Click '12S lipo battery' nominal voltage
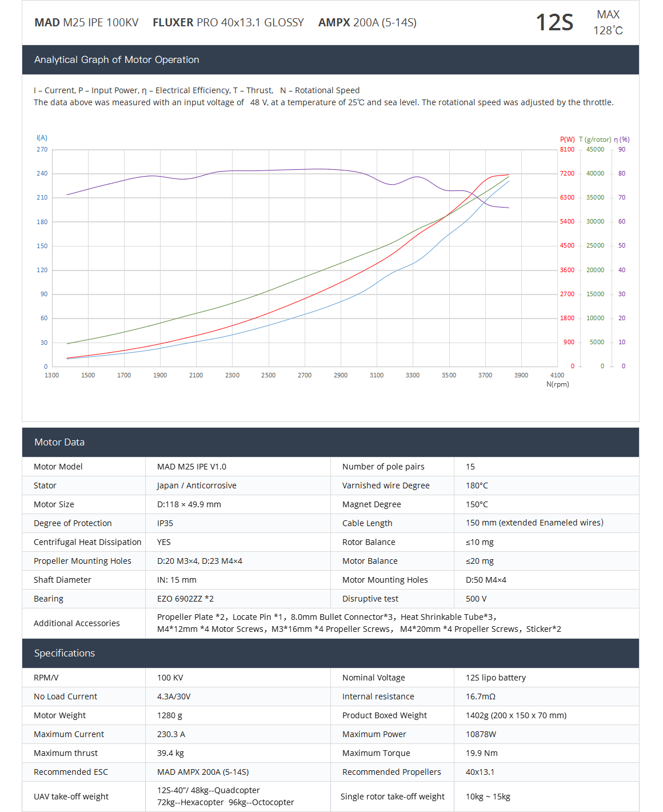 coord(496,678)
